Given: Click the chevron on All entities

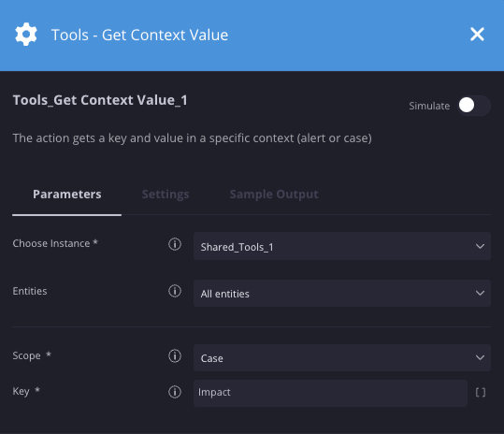Looking at the screenshot, I should (481, 293).
